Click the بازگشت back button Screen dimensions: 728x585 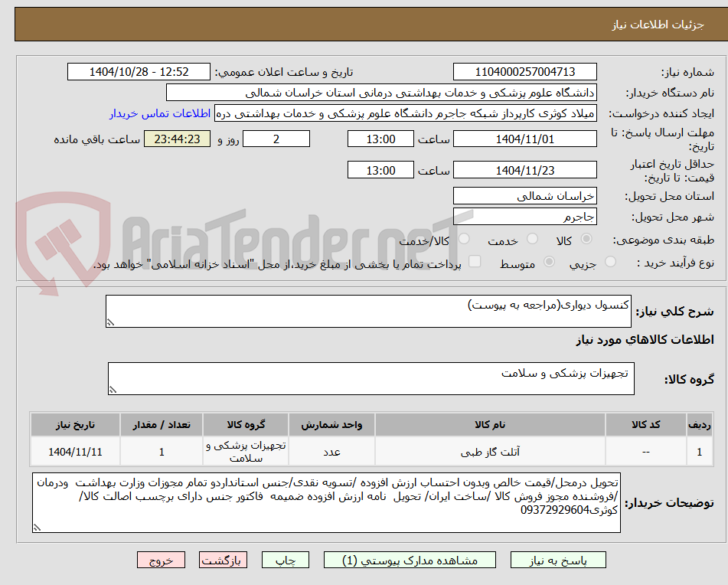pos(223,560)
